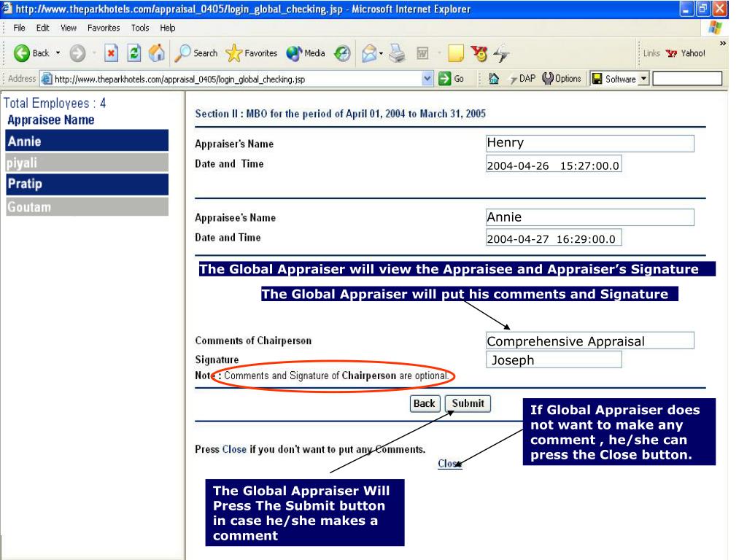
Task: Open the File menu
Action: tap(19, 28)
